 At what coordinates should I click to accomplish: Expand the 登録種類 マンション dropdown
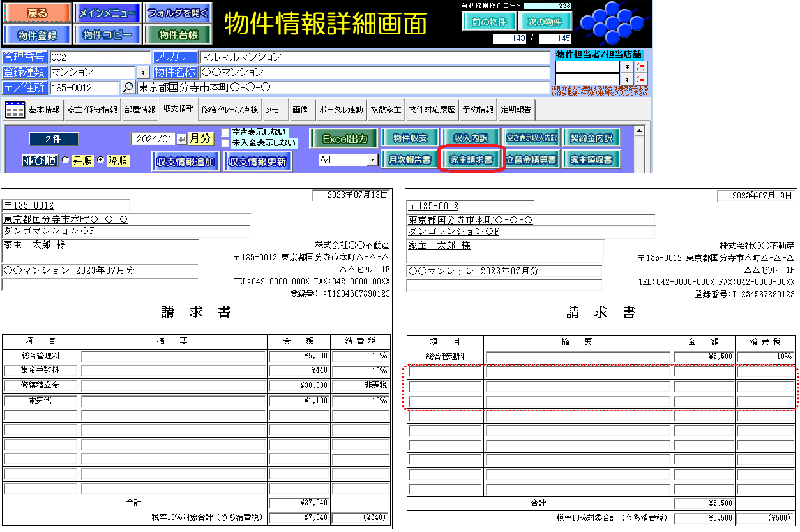click(x=143, y=73)
